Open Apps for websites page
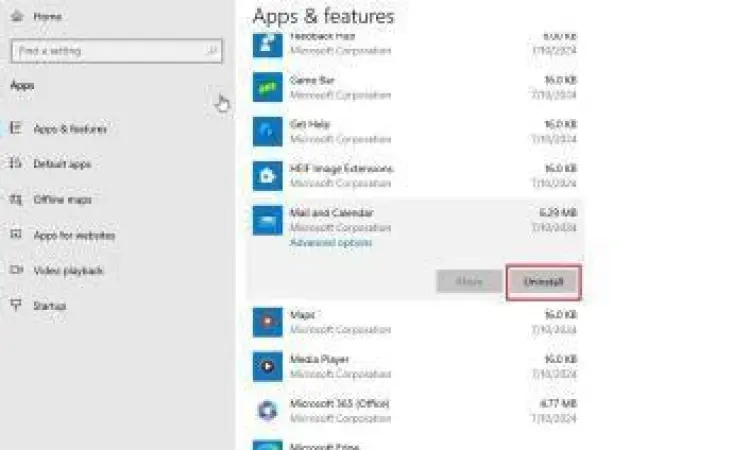Viewport: 750px width, 450px height. click(74, 235)
